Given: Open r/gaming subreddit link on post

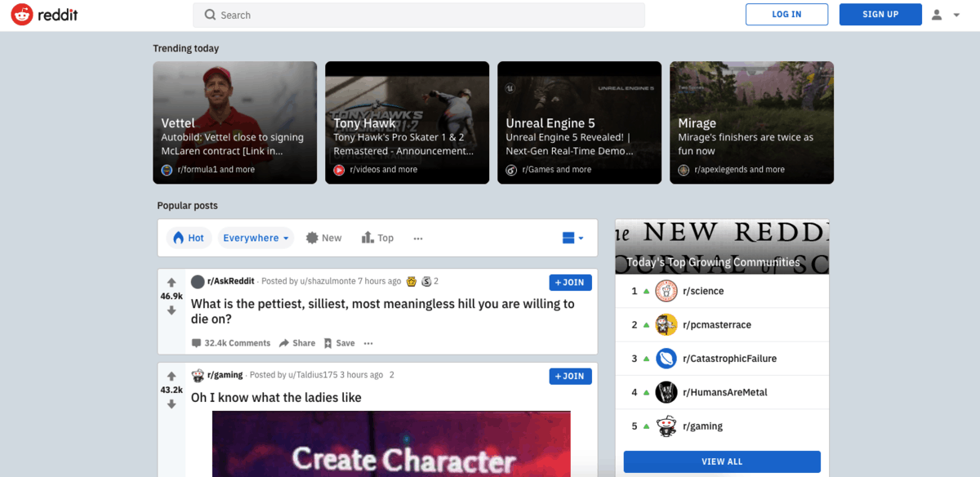Looking at the screenshot, I should tap(225, 375).
